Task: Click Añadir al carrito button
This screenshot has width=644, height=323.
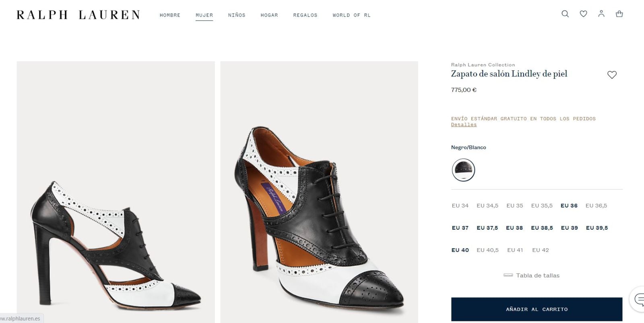Action: [x=537, y=309]
